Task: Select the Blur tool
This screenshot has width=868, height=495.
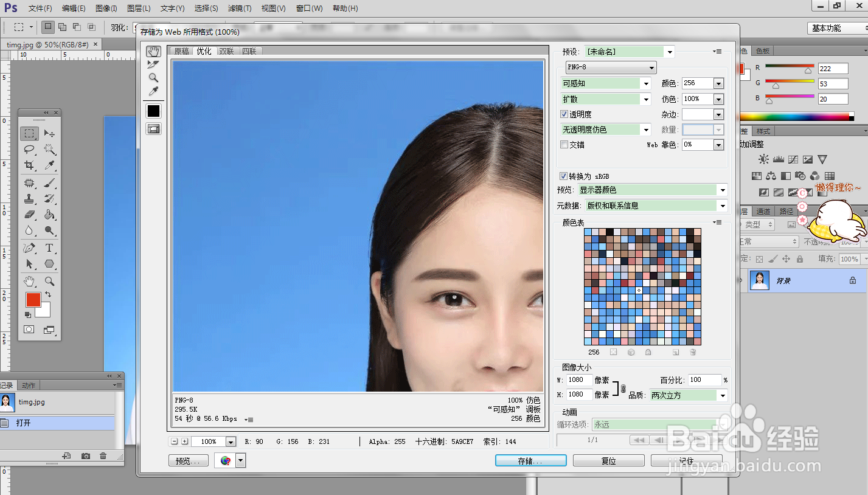Action: tap(29, 230)
